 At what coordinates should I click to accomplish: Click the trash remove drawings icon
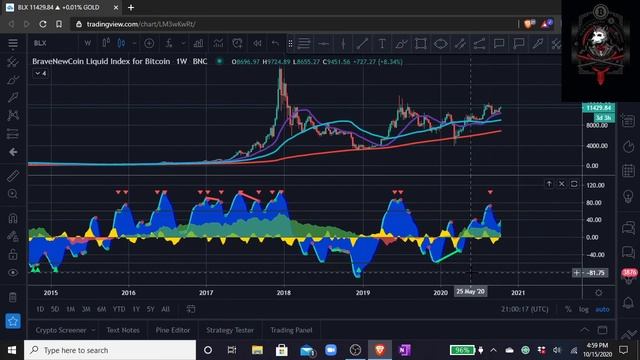click(13, 297)
